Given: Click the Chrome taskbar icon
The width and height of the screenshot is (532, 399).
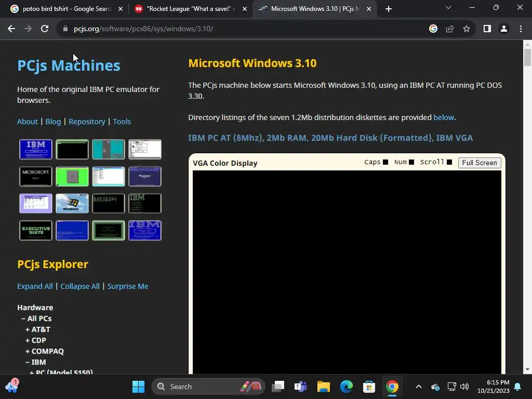Looking at the screenshot, I should click(392, 387).
